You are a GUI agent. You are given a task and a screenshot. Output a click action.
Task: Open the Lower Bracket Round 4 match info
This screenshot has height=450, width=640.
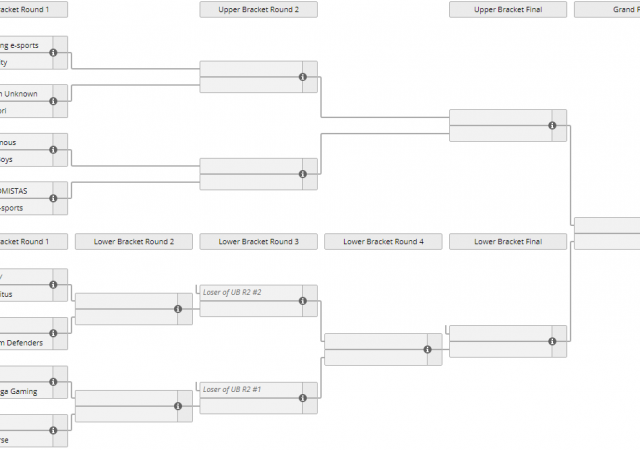point(427,349)
